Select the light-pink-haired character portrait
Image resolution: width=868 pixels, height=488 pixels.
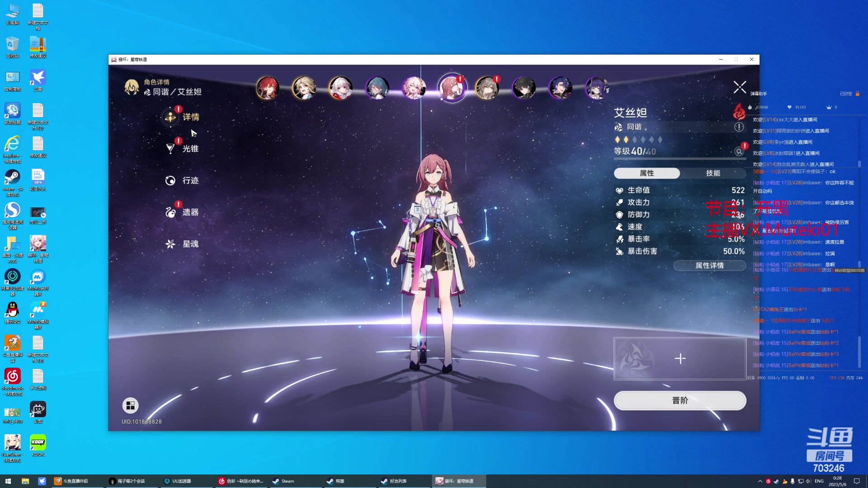click(x=414, y=87)
